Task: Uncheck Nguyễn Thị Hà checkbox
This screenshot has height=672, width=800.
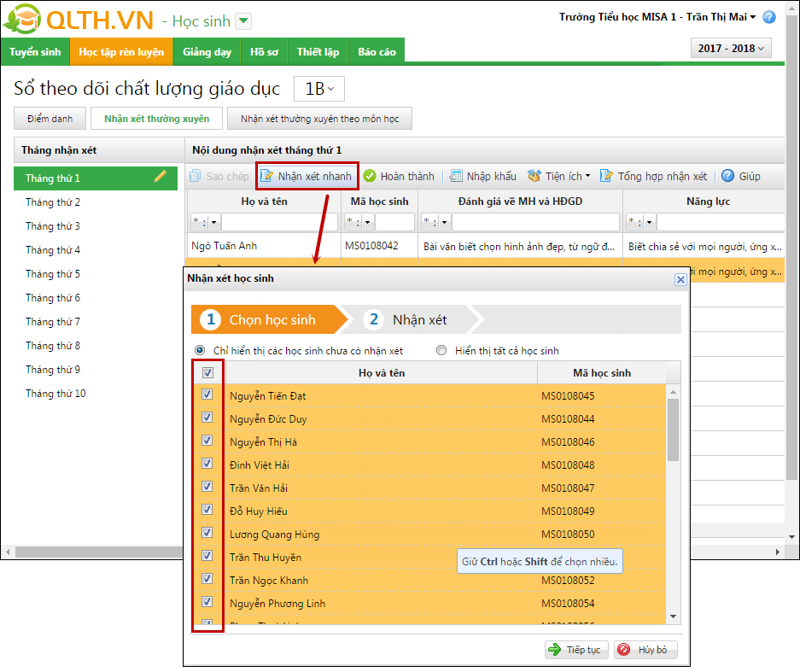Action: click(x=207, y=441)
